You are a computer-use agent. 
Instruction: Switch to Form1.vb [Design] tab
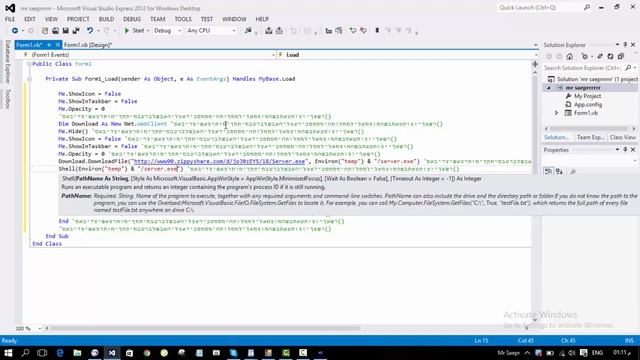click(x=88, y=45)
